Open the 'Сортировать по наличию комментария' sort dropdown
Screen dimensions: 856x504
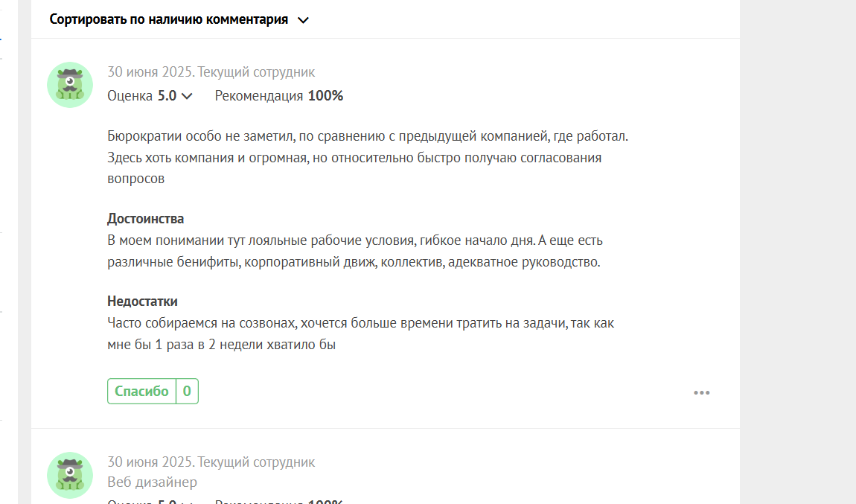click(x=179, y=19)
